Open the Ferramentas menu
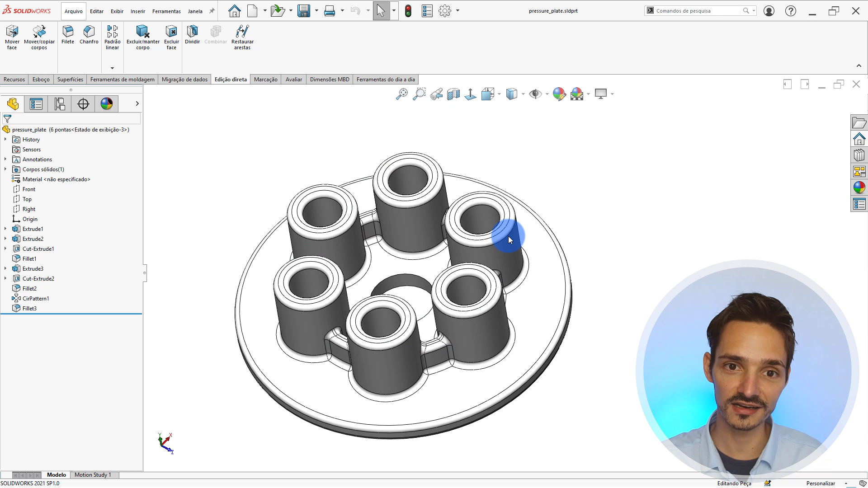The height and width of the screenshot is (488, 868). click(x=166, y=11)
